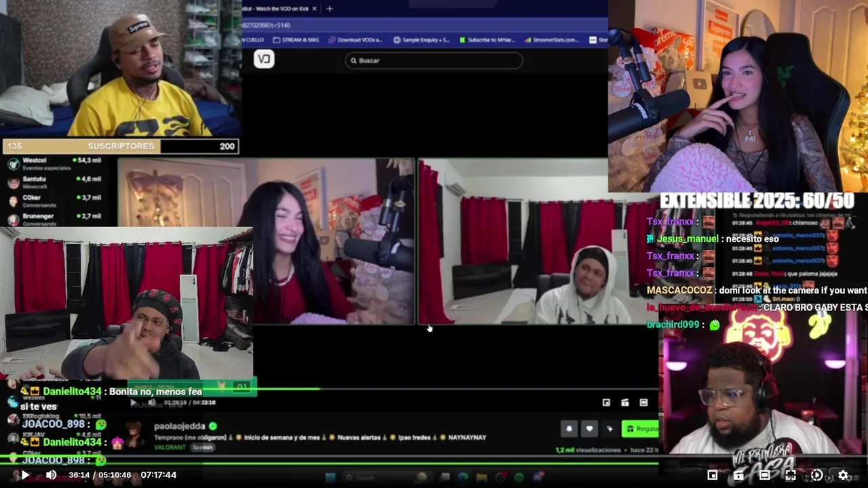
Task: Click the MASCACOCOZ username in chat
Action: tap(679, 290)
